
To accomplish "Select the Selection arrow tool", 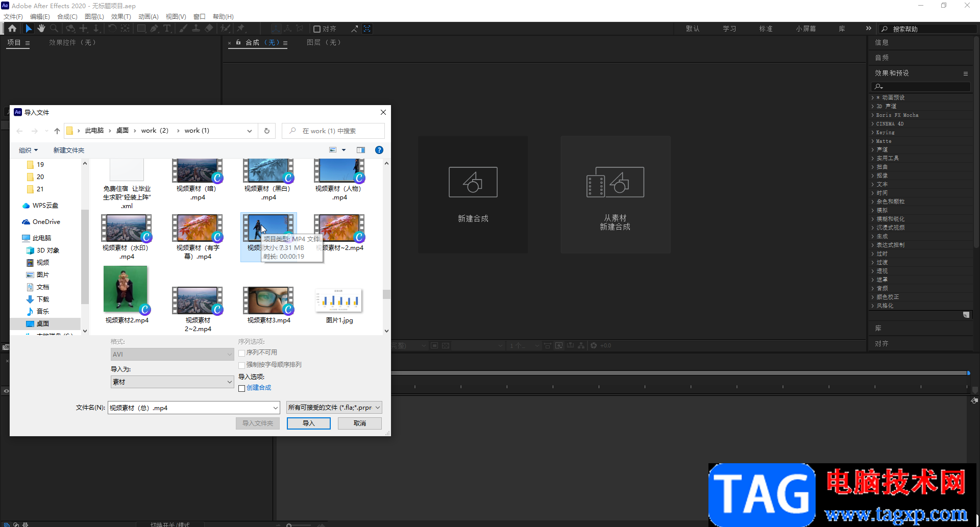I will [x=29, y=29].
